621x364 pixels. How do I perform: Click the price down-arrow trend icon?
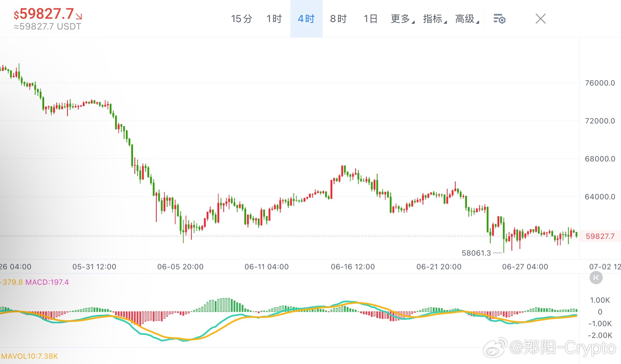79,17
